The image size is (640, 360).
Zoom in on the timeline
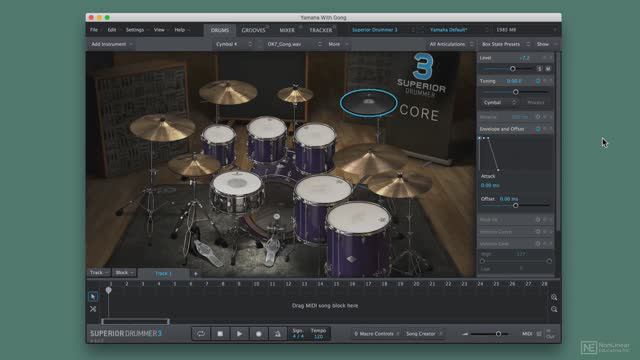(x=554, y=297)
